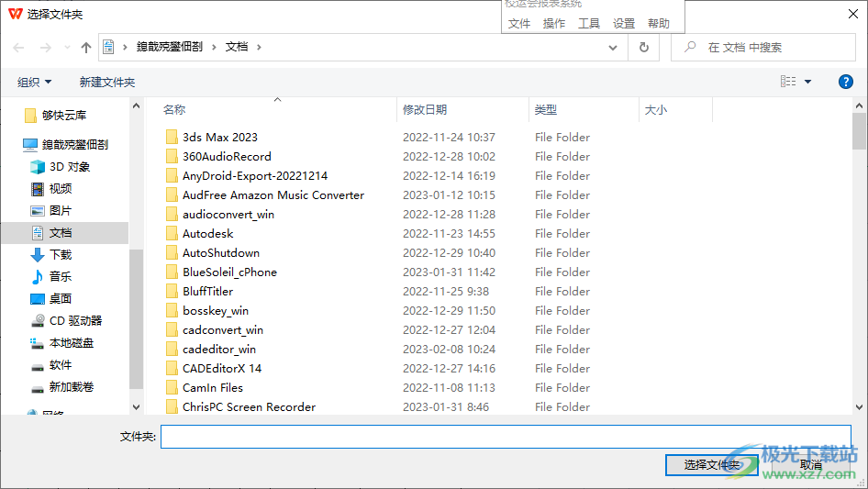Open 视频 in the navigation pane

[x=61, y=189]
